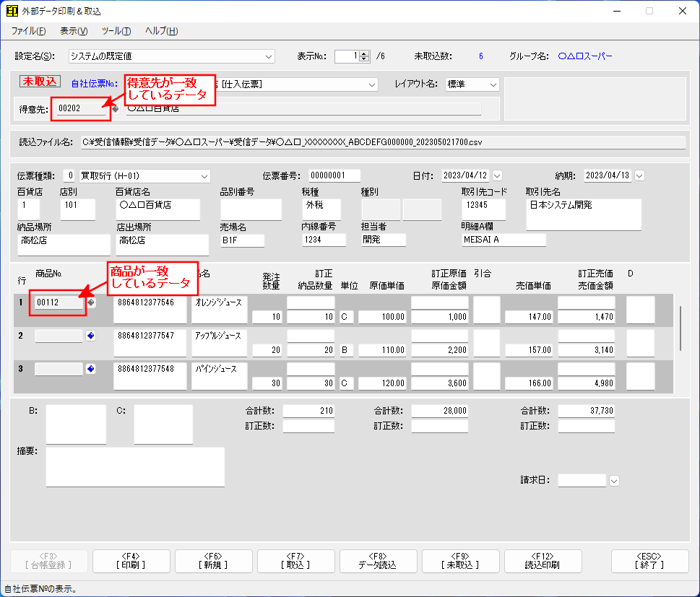This screenshot has height=597, width=700.
Task: Click the 合計数 37,730 field
Action: pyautogui.click(x=586, y=411)
